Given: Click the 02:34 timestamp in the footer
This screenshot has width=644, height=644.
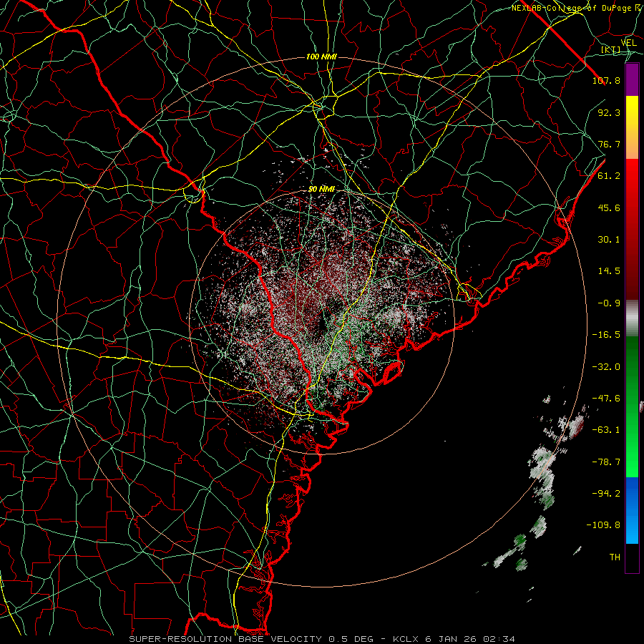Looking at the screenshot, I should (x=499, y=639).
